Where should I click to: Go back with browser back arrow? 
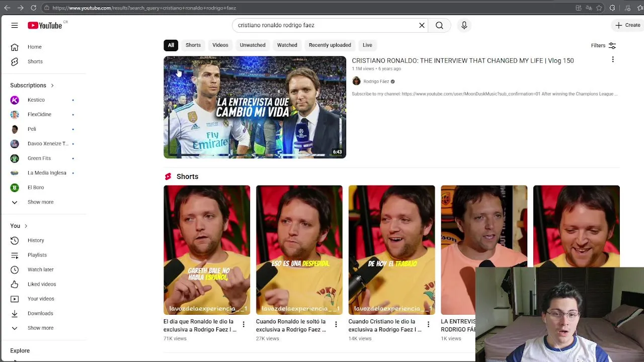click(x=7, y=8)
